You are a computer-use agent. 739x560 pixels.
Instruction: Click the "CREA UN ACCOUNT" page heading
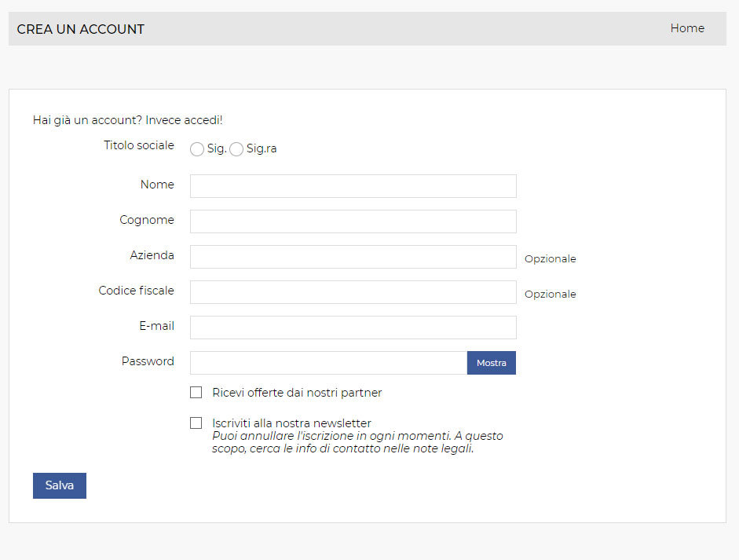(81, 29)
